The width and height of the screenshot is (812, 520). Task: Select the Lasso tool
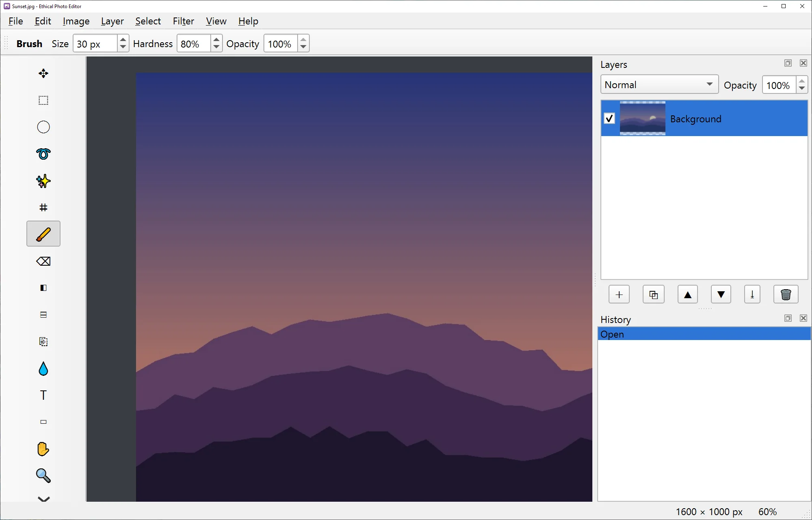[x=43, y=154]
